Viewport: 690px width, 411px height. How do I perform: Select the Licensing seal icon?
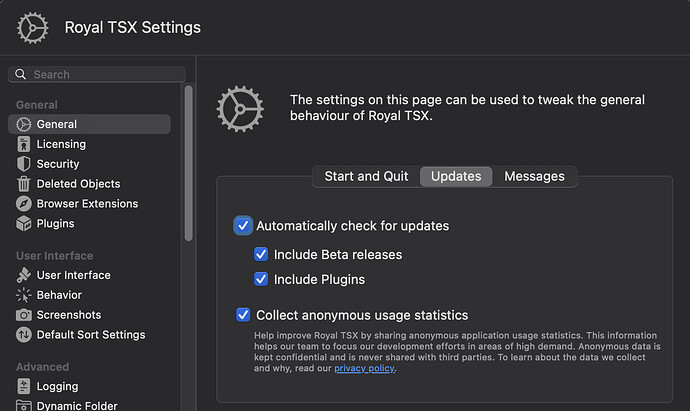click(25, 144)
